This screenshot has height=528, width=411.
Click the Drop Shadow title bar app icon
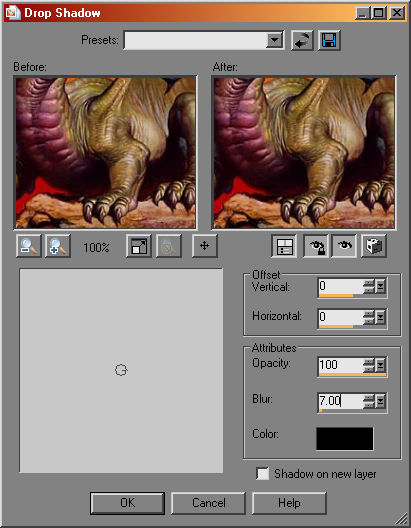(x=13, y=13)
